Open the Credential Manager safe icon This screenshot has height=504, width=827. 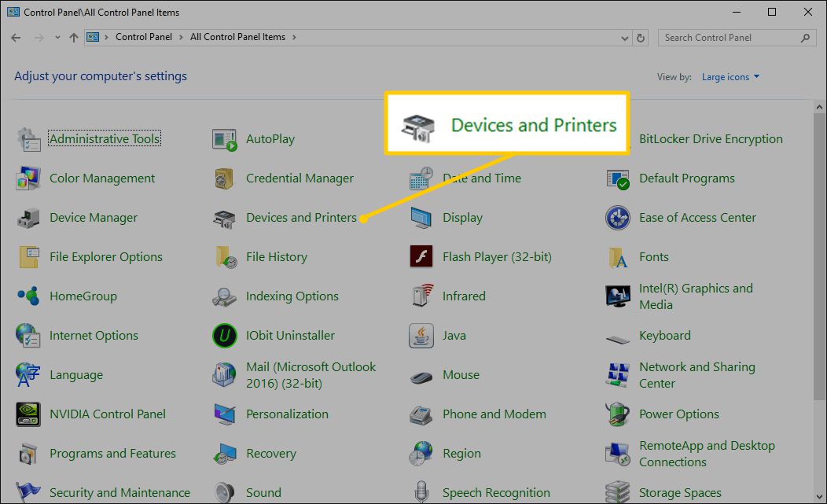click(224, 178)
